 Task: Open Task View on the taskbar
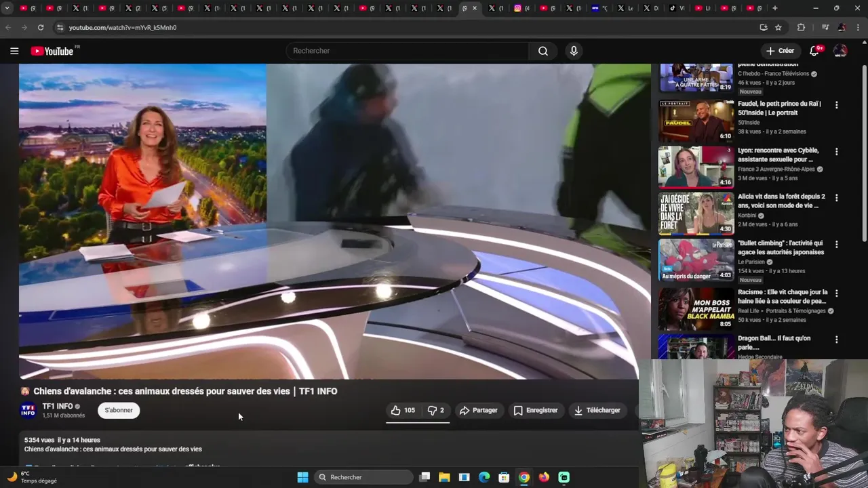[x=425, y=477]
